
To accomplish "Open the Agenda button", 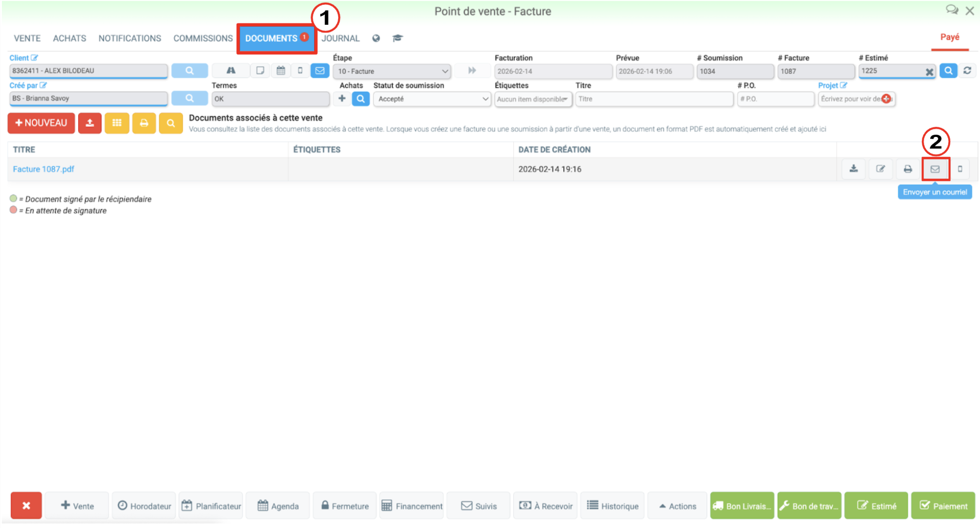I will point(278,506).
